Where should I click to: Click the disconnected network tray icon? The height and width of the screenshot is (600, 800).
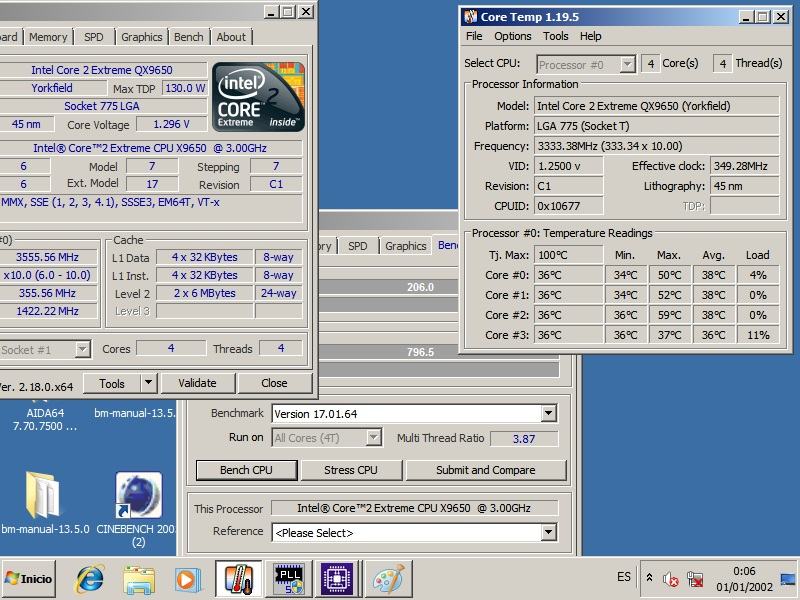[695, 578]
